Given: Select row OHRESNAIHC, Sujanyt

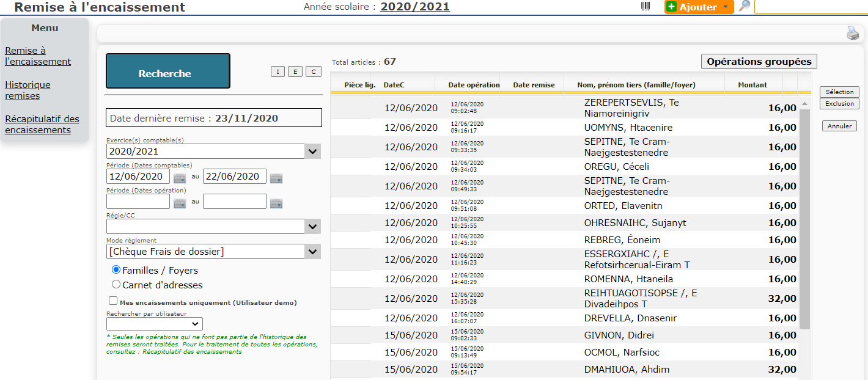Looking at the screenshot, I should 564,222.
